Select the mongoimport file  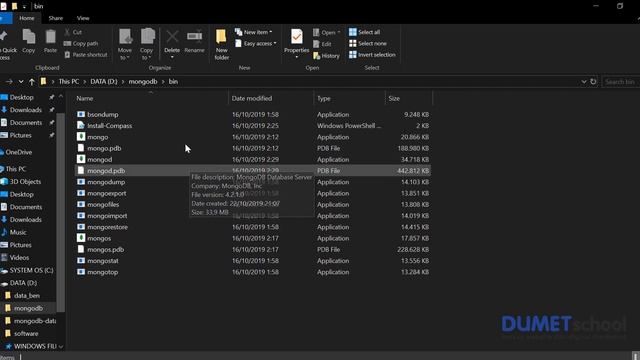coord(253,216)
